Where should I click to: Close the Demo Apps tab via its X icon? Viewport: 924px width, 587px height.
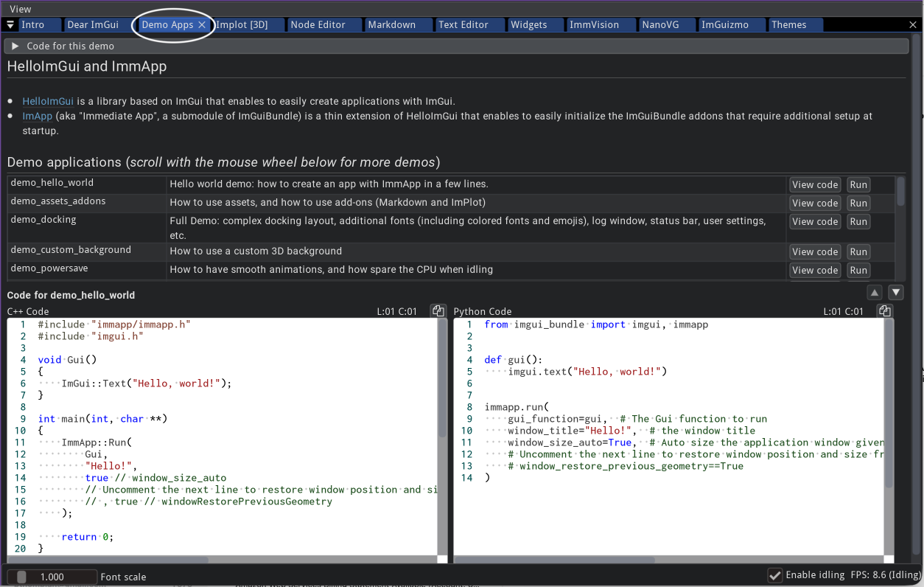(x=202, y=24)
